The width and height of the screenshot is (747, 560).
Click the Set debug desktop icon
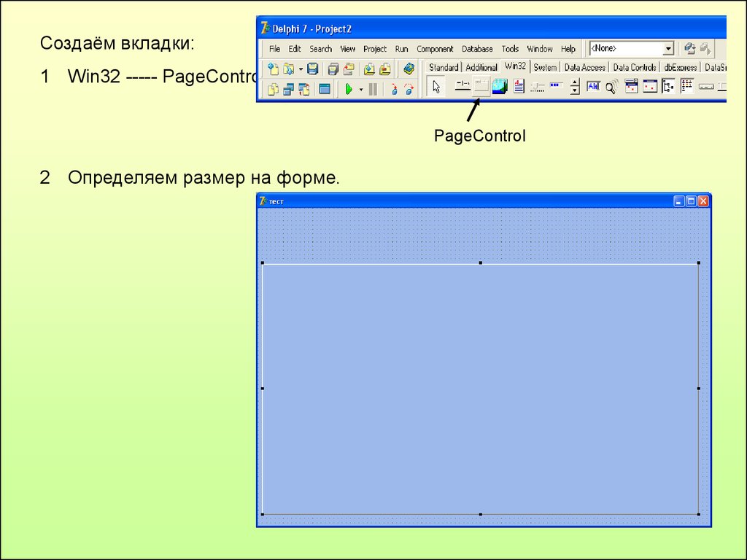coord(705,48)
